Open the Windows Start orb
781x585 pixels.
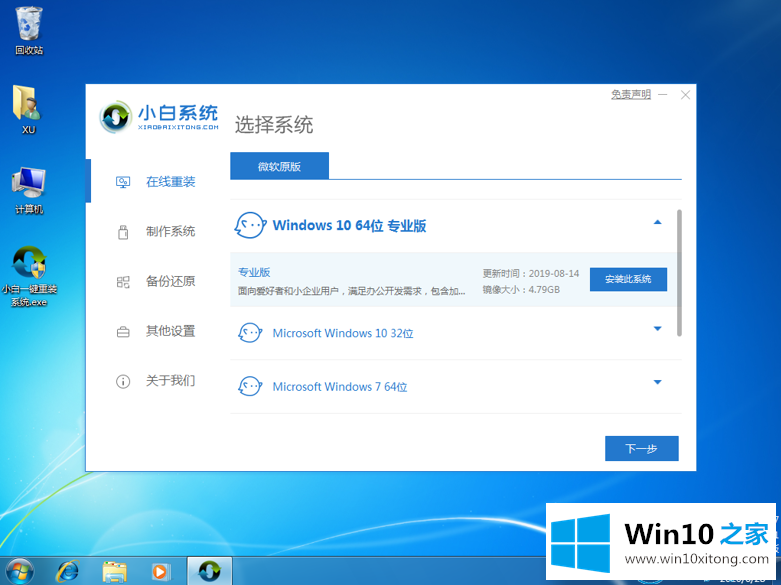click(x=20, y=571)
